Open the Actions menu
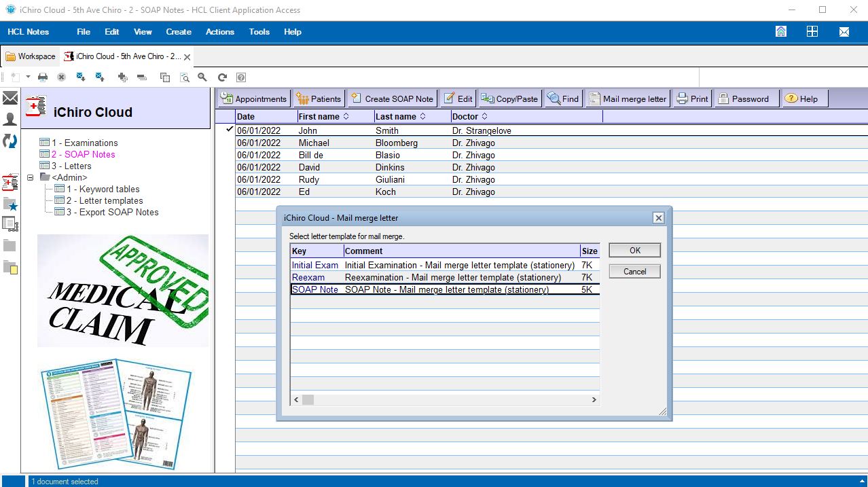Screen dimensions: 868x487 (x=219, y=32)
